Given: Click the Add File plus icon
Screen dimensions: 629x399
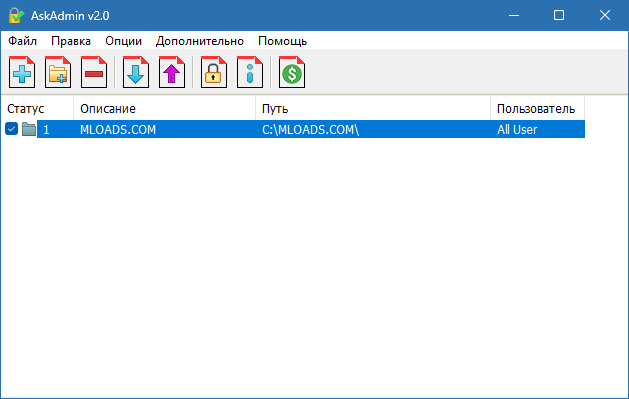Looking at the screenshot, I should pyautogui.click(x=22, y=72).
